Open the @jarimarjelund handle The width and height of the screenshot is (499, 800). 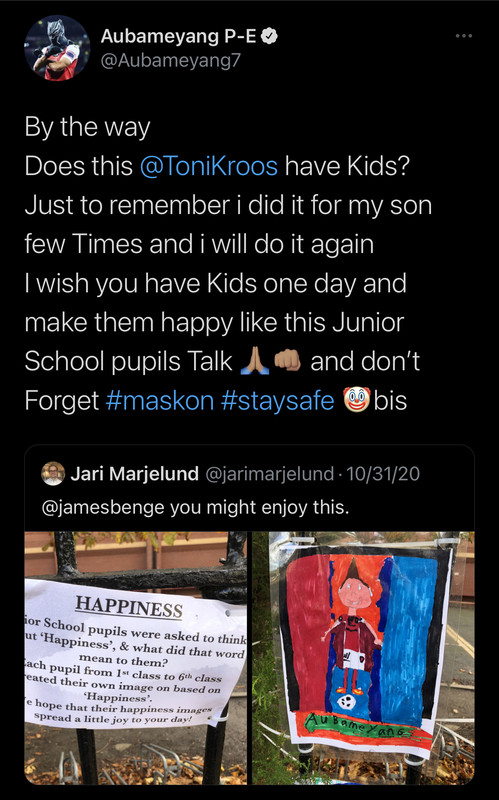click(269, 474)
